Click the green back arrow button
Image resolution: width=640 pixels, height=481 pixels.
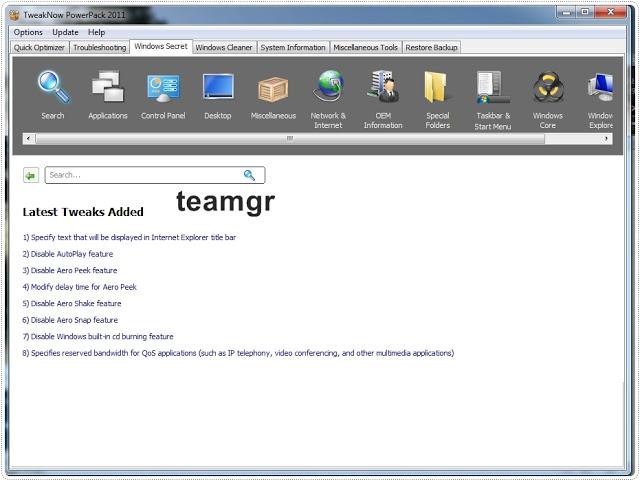(x=31, y=176)
